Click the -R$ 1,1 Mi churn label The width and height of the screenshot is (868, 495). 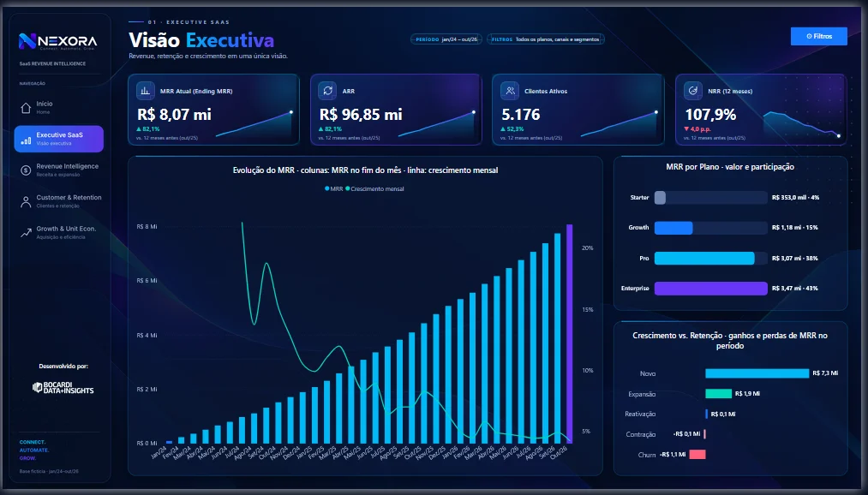tap(673, 454)
